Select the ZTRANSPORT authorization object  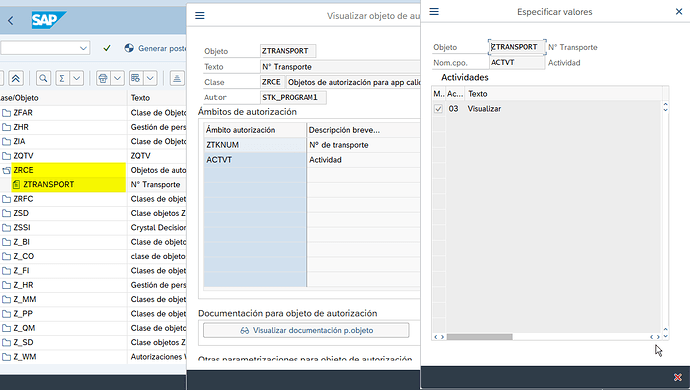pos(48,184)
